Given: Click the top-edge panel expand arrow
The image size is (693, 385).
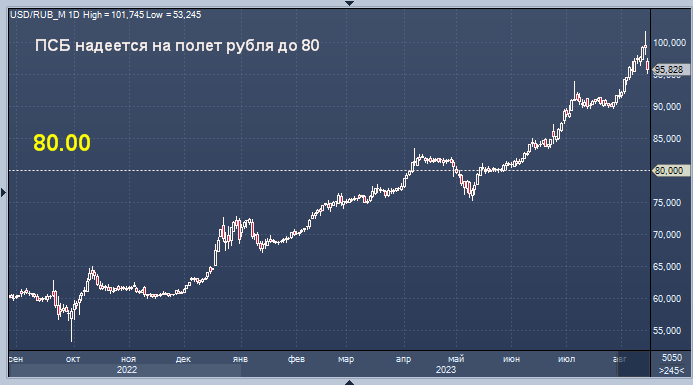Looking at the screenshot, I should click(x=349, y=3).
